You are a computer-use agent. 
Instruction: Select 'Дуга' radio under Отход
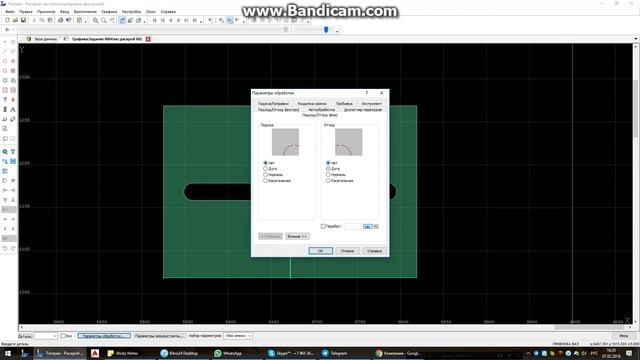328,169
